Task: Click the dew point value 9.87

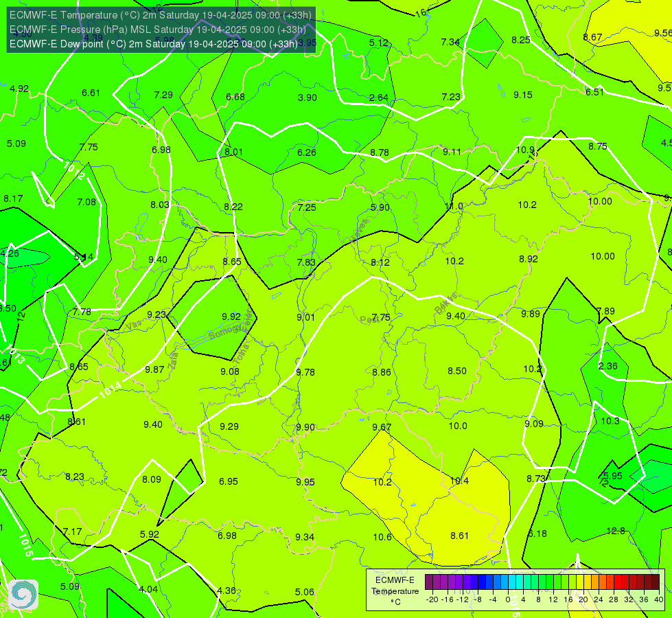Action: [x=154, y=369]
